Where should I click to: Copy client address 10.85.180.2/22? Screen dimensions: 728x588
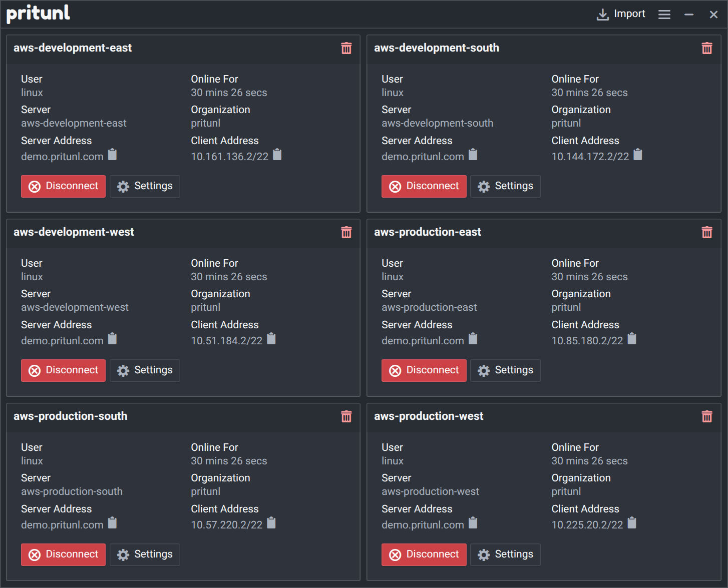pyautogui.click(x=632, y=339)
